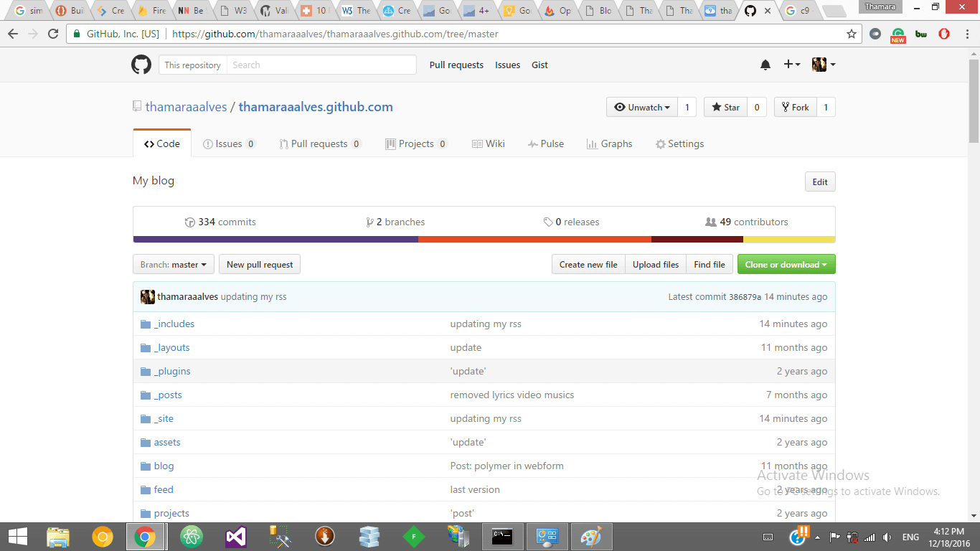Image resolution: width=980 pixels, height=551 pixels.
Task: Open the repository icon next to thamaraaalves
Action: pos(136,105)
